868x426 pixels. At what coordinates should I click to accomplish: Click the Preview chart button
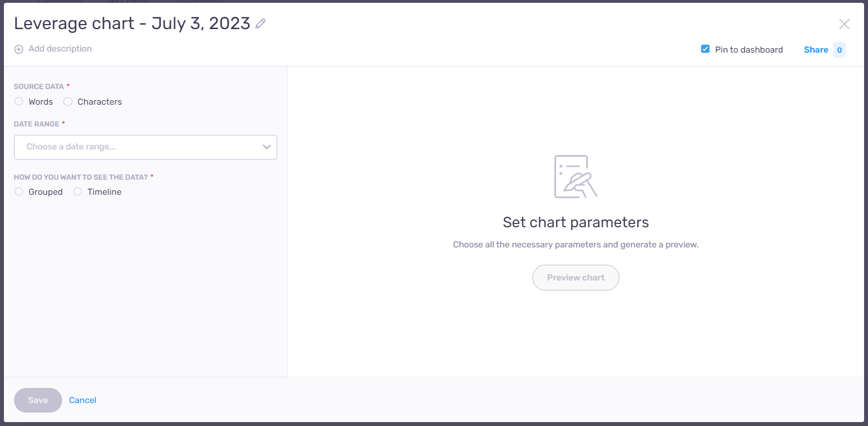(x=576, y=277)
